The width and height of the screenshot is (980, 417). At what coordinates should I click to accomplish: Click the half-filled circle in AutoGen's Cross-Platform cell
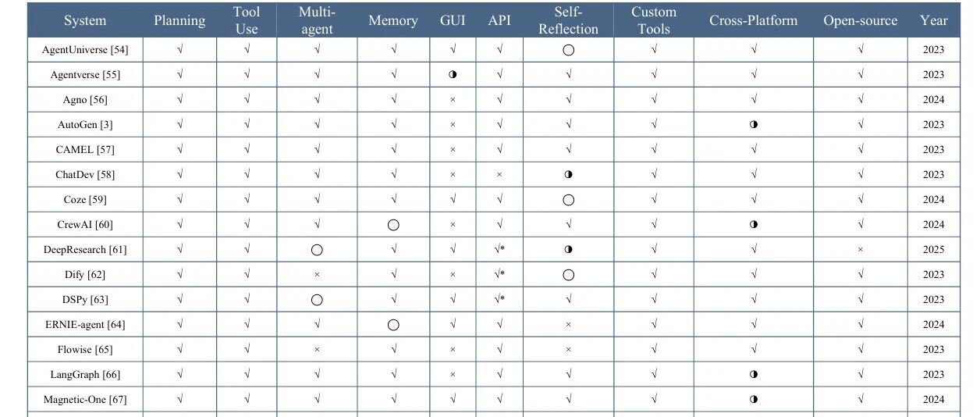pyautogui.click(x=754, y=124)
